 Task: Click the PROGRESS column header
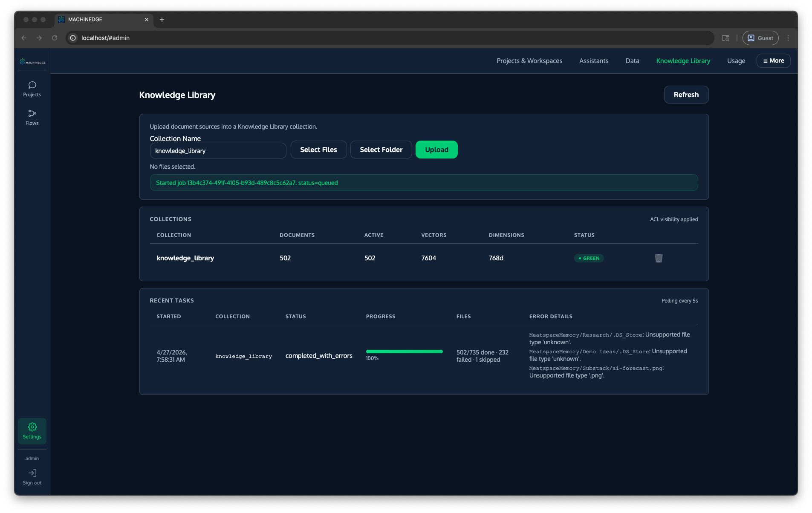pyautogui.click(x=381, y=317)
